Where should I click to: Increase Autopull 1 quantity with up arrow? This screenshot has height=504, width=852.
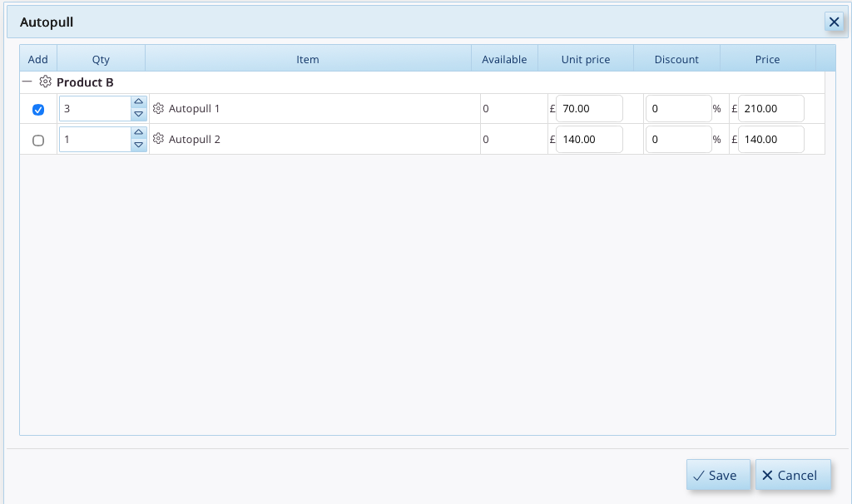point(139,102)
